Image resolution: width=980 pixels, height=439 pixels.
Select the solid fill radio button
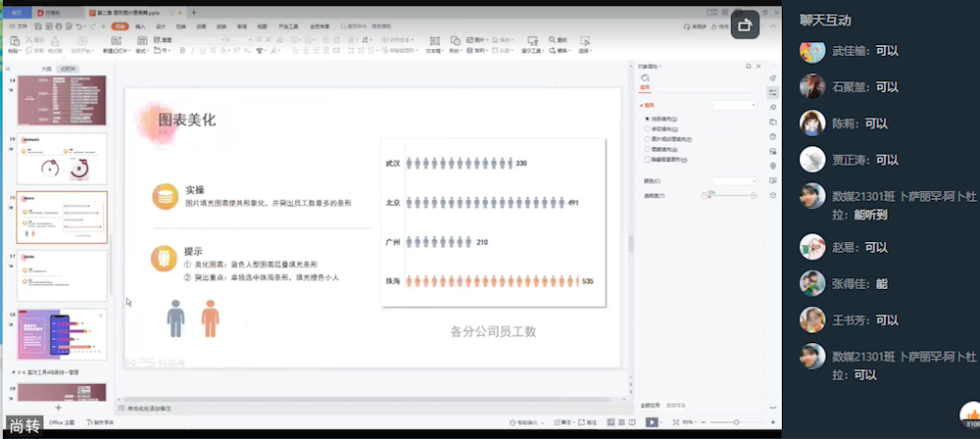coord(647,119)
